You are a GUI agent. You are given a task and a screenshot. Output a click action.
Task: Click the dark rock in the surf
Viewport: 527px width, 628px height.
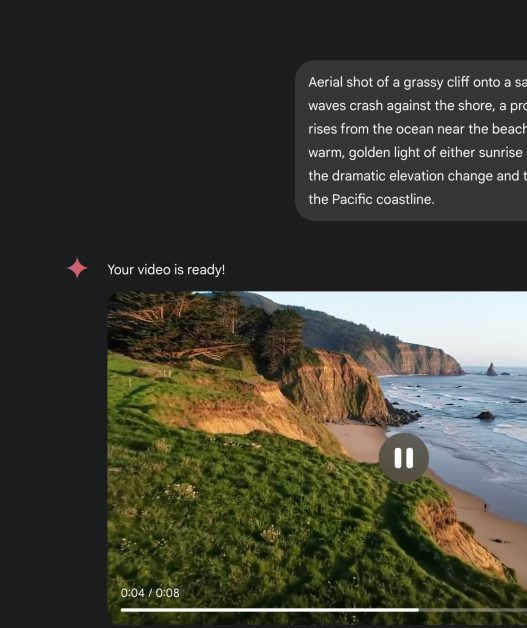(485, 415)
